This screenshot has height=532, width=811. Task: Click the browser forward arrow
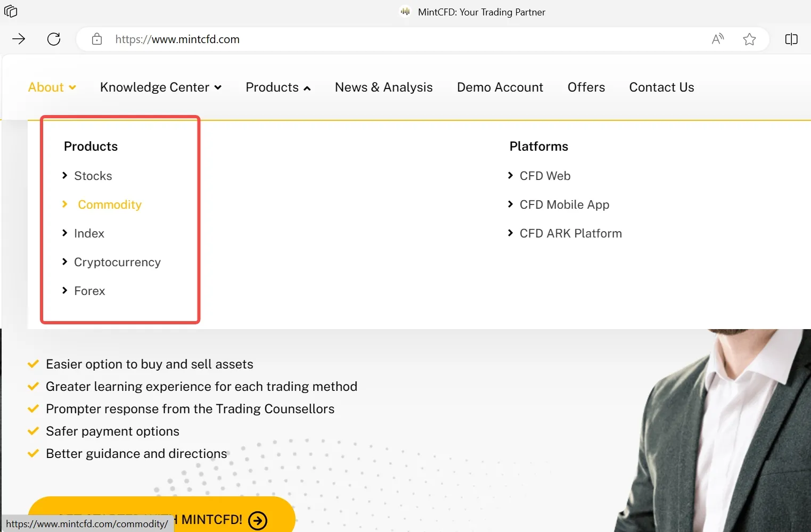click(19, 39)
